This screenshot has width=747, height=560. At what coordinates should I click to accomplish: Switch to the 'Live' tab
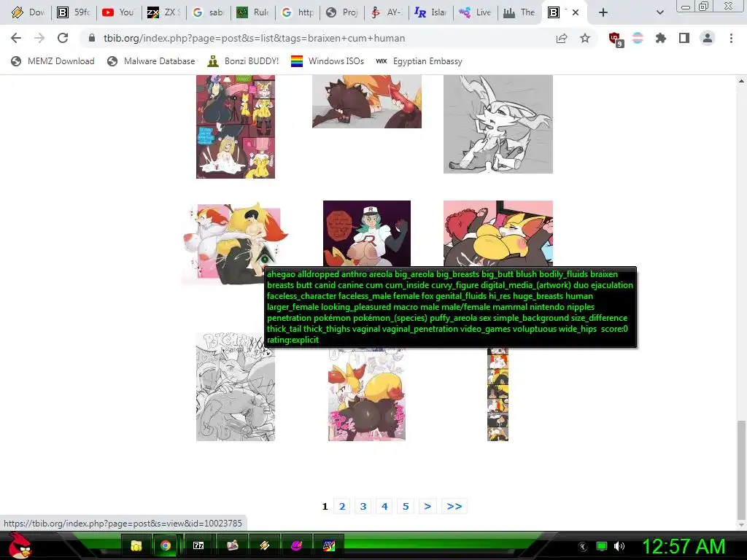tap(477, 12)
